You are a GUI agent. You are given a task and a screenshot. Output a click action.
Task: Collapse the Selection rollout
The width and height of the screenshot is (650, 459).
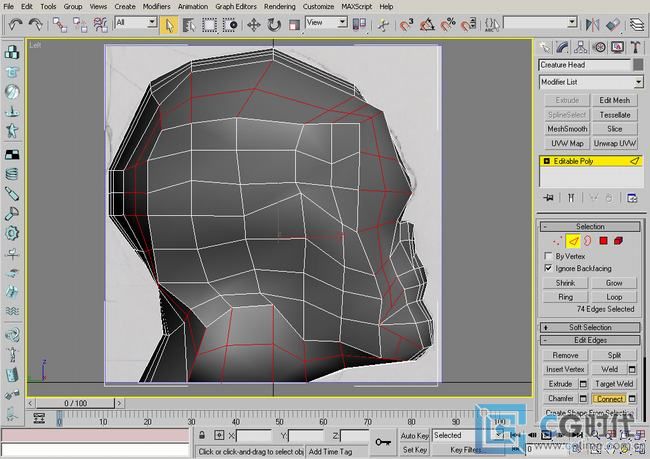[x=590, y=226]
